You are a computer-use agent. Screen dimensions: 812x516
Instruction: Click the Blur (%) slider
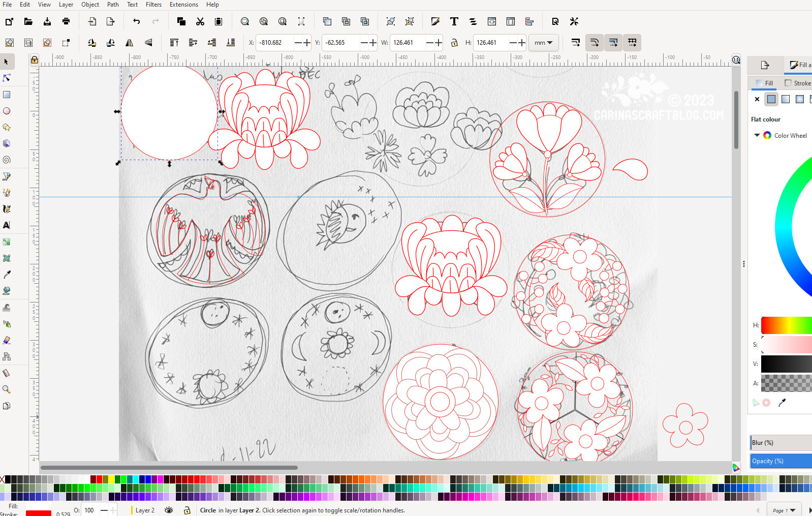pyautogui.click(x=781, y=443)
